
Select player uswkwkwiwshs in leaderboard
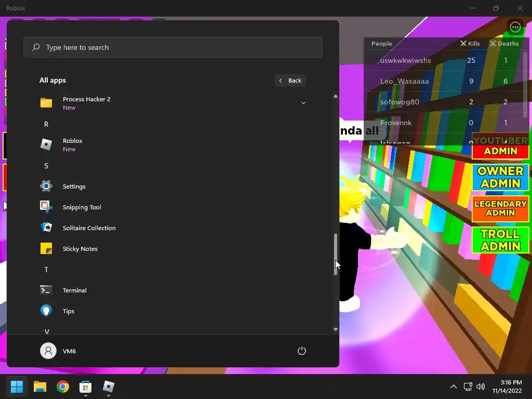point(405,60)
